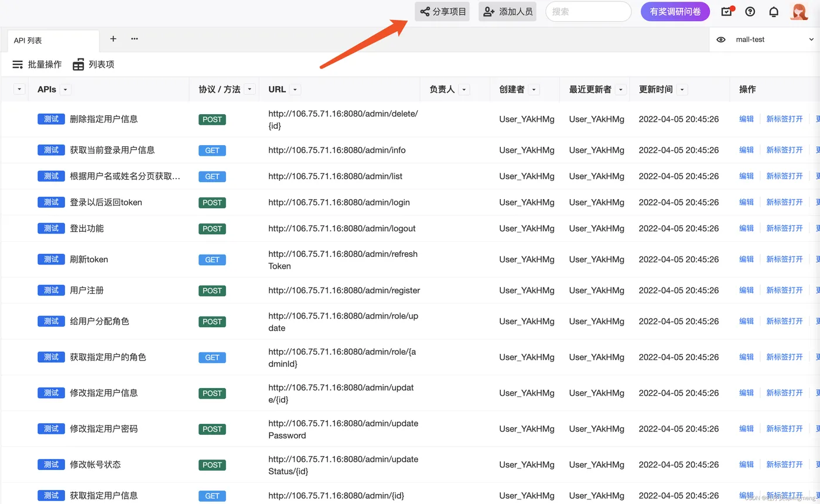
Task: Open the help question-mark icon
Action: 750,12
